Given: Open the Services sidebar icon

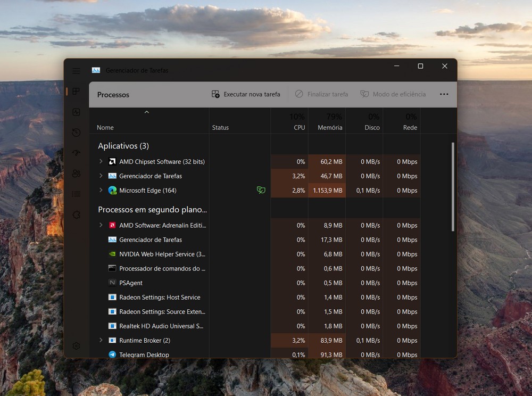Looking at the screenshot, I should click(76, 215).
